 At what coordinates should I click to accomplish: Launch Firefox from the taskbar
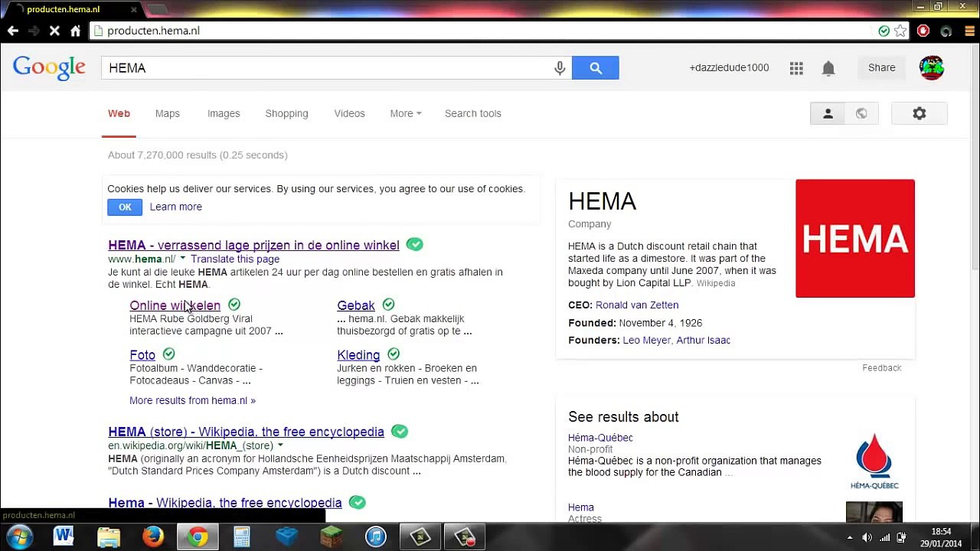(x=153, y=536)
